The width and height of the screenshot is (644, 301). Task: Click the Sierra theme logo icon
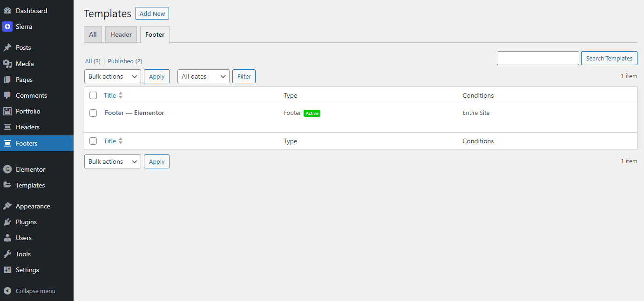pos(7,27)
